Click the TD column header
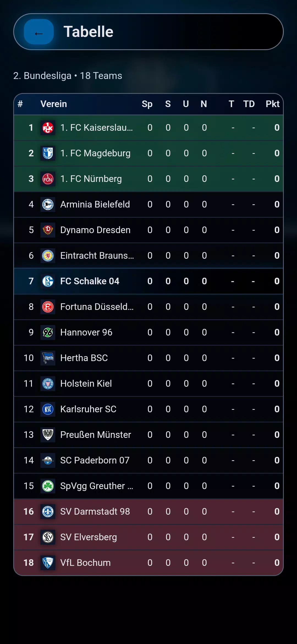This screenshot has height=644, width=297. (249, 104)
